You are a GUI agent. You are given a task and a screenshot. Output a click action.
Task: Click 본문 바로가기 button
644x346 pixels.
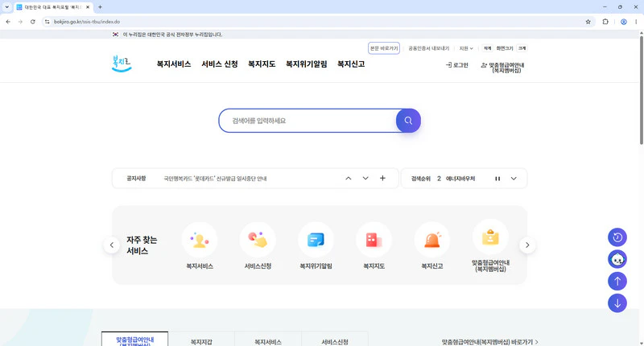(384, 48)
